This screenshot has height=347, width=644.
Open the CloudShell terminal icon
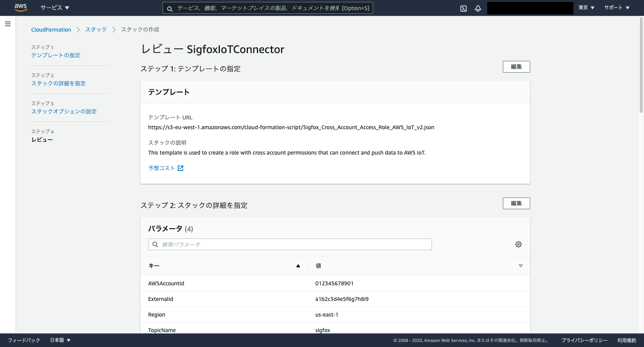tap(464, 8)
